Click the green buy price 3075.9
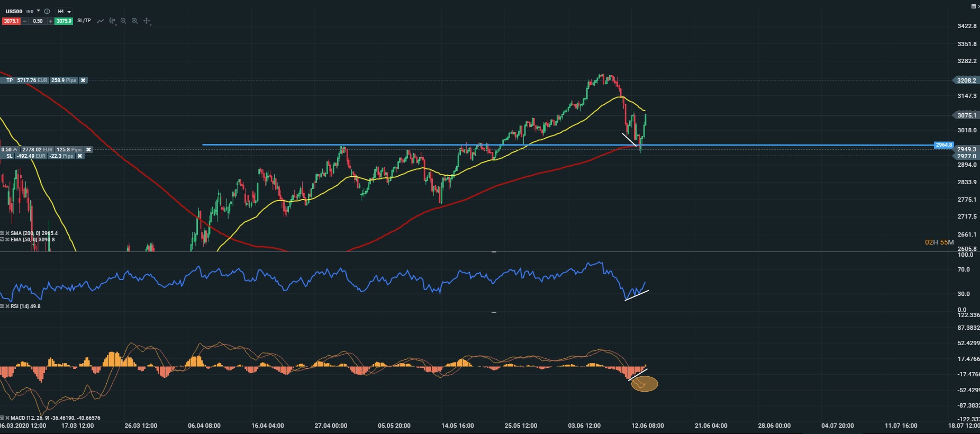 pos(64,21)
